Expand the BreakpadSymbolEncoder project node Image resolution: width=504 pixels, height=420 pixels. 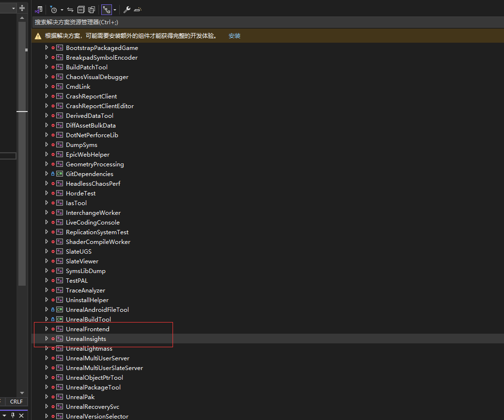[x=47, y=57]
